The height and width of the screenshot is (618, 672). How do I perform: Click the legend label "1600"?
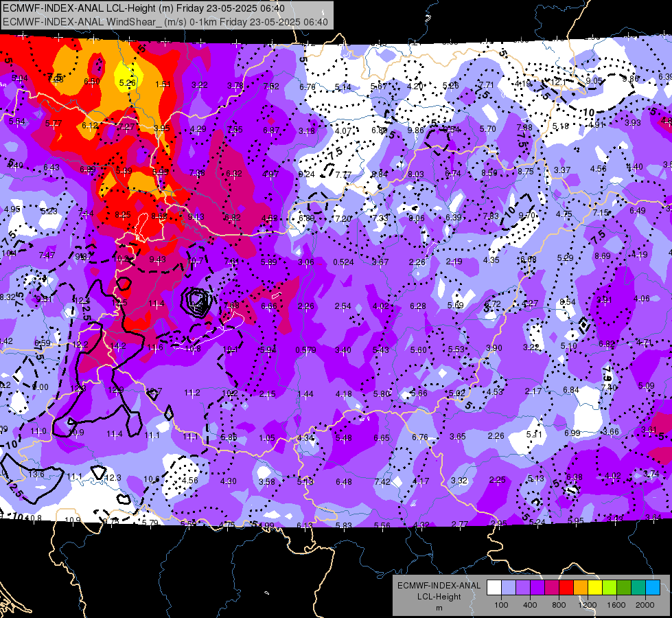point(616,605)
